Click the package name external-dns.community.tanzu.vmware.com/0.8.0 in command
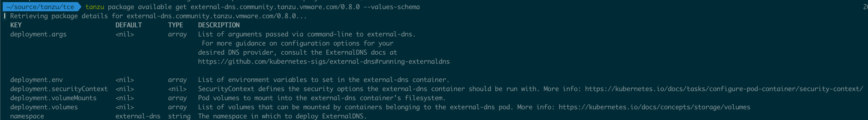The image size is (868, 120). pyautogui.click(x=275, y=7)
